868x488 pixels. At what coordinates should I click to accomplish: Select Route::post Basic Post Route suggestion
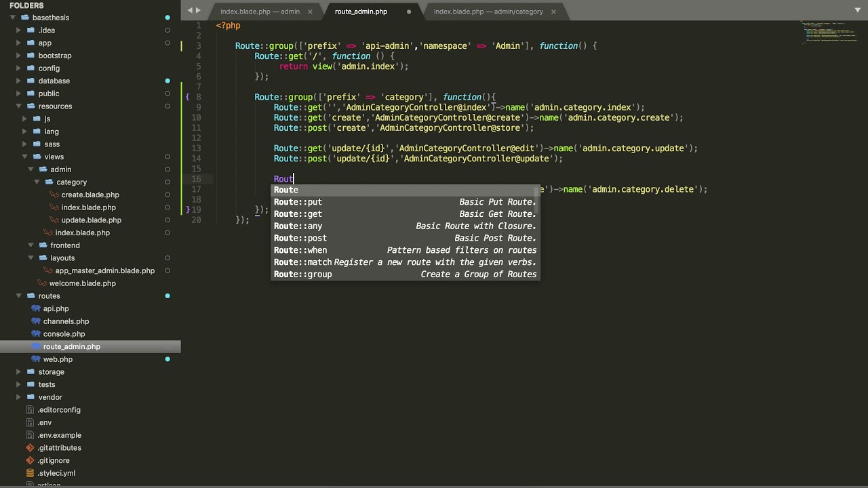[405, 239]
